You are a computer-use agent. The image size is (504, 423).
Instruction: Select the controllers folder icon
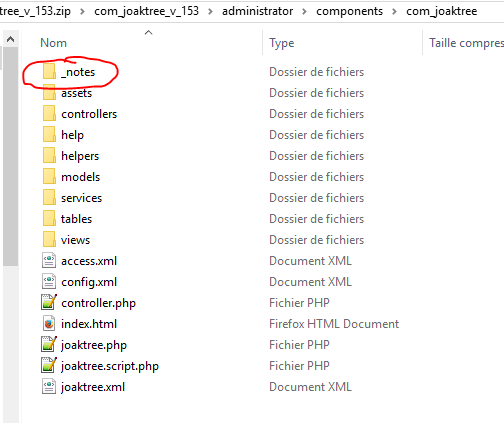[x=49, y=114]
